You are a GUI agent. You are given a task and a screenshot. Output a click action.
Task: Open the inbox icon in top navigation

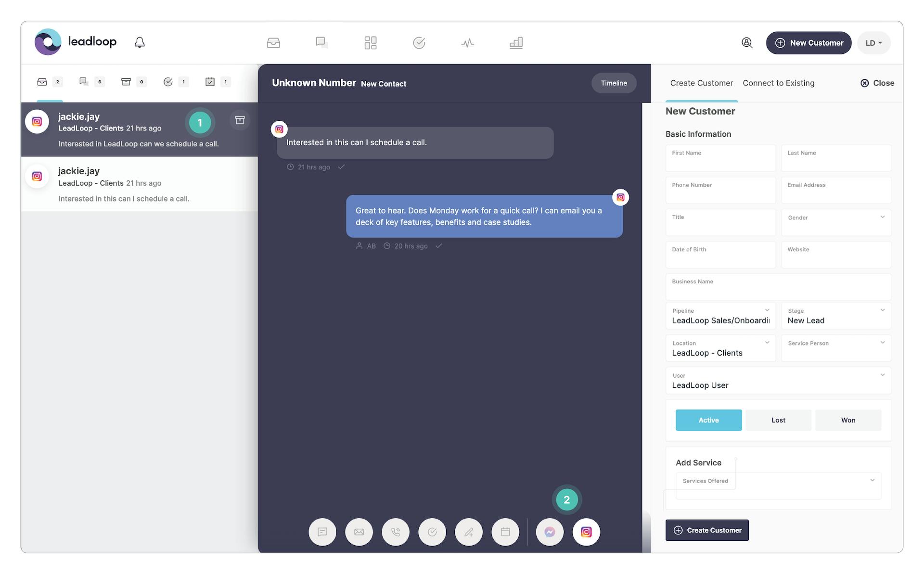pyautogui.click(x=273, y=43)
